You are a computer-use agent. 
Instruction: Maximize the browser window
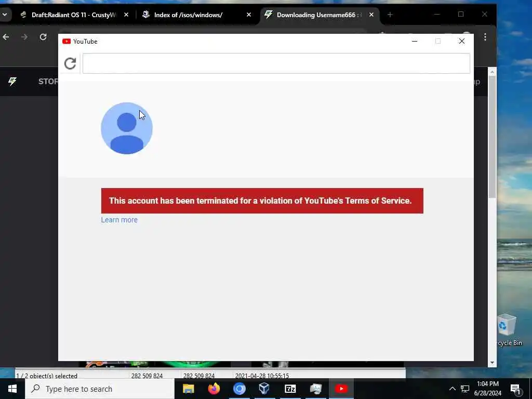click(461, 15)
